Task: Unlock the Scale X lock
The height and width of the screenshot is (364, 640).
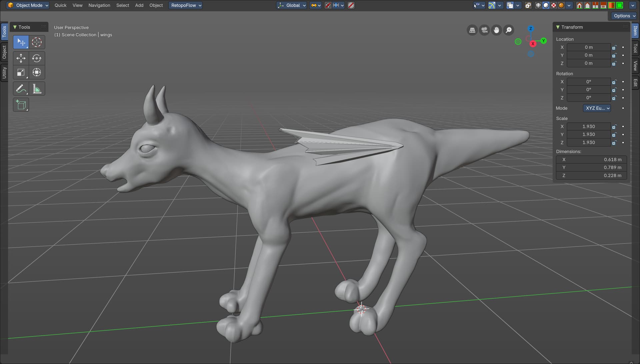Action: pyautogui.click(x=614, y=127)
